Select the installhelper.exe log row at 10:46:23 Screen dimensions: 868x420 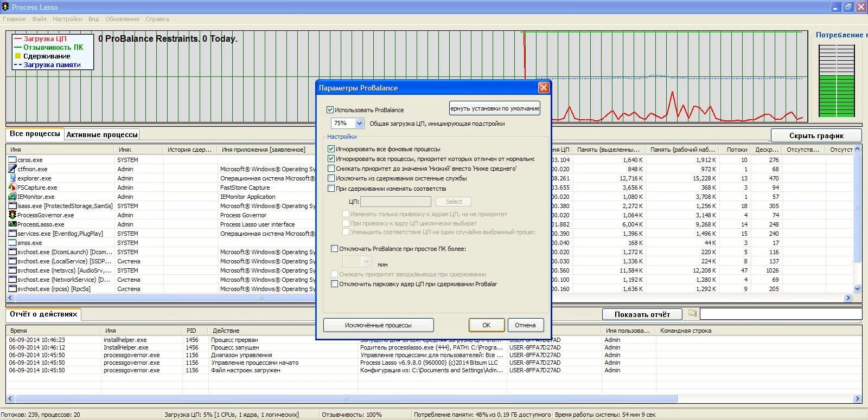pyautogui.click(x=434, y=340)
